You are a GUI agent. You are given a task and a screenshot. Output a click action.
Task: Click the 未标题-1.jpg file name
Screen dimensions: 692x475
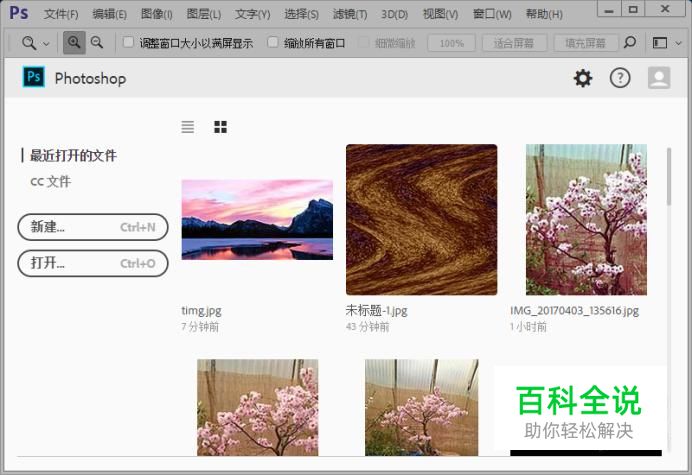376,311
